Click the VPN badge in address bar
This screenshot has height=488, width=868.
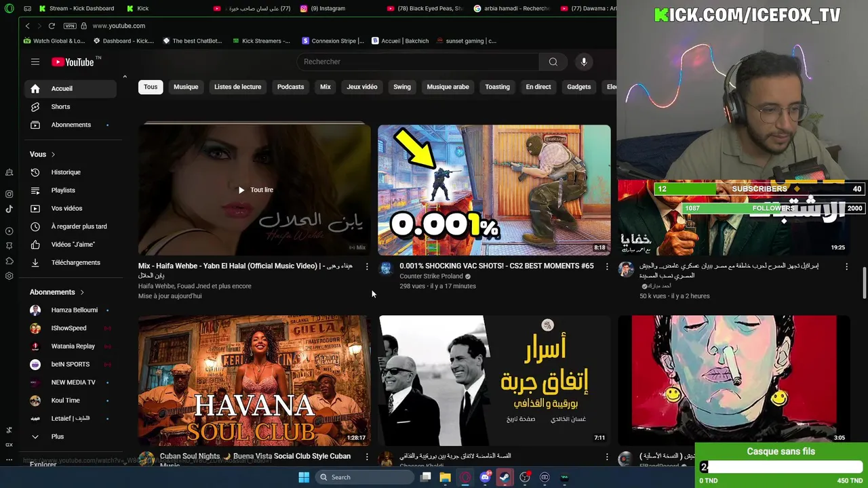[x=70, y=26]
